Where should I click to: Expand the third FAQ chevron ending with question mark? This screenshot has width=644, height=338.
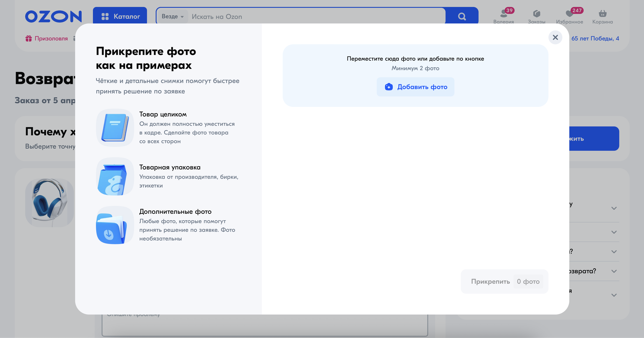pyautogui.click(x=614, y=252)
